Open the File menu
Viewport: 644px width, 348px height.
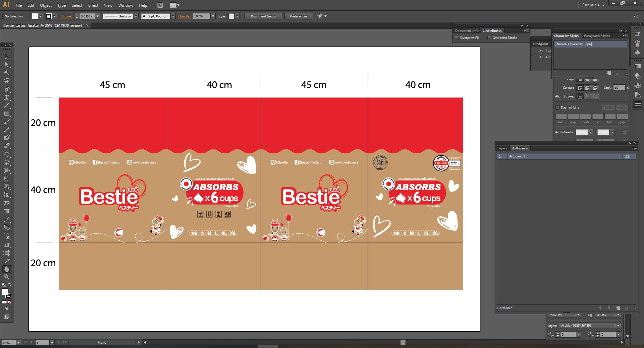[19, 5]
